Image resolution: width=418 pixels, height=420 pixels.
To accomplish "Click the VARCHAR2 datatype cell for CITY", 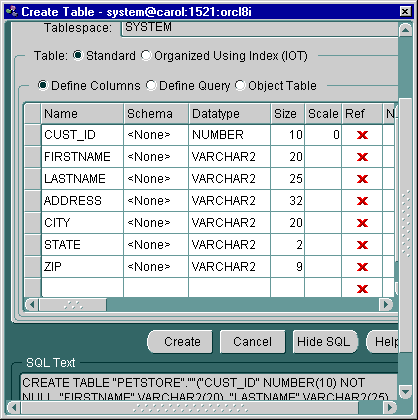I will pos(230,223).
